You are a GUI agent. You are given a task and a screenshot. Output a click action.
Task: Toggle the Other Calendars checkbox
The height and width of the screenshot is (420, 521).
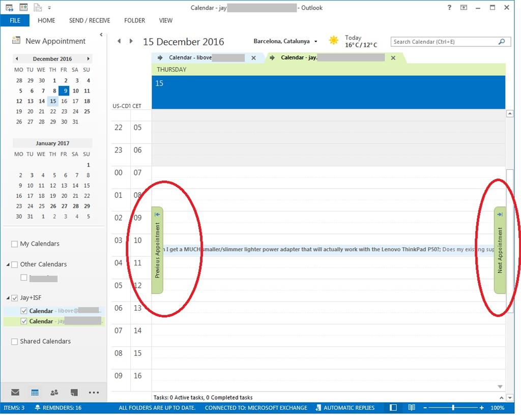click(x=15, y=264)
